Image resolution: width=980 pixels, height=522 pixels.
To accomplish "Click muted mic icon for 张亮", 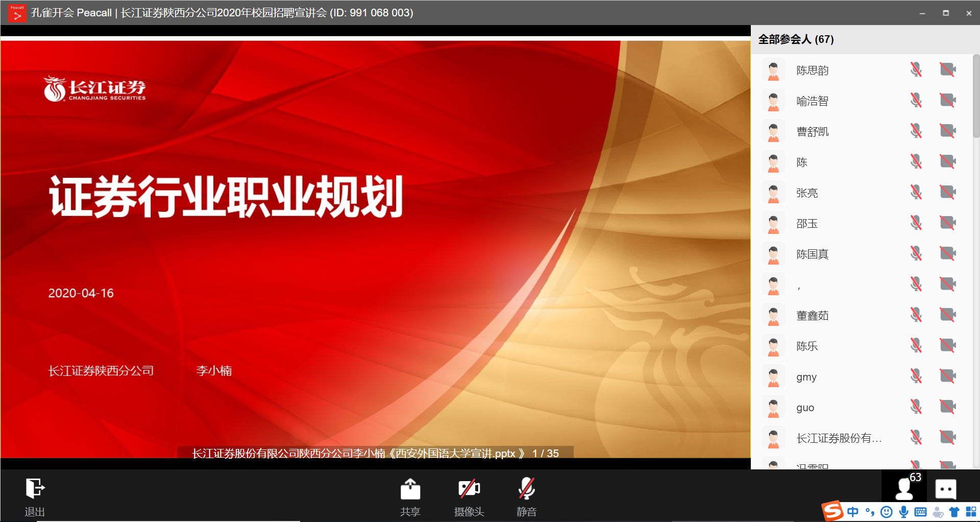I will coord(916,192).
